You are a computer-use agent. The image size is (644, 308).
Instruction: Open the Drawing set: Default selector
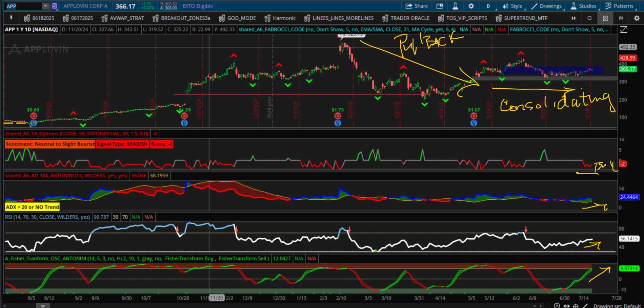(x=617, y=306)
